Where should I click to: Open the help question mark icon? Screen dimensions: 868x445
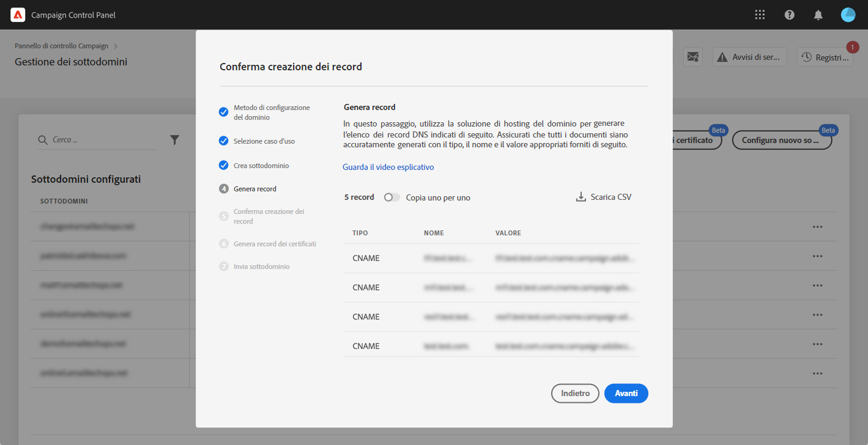pyautogui.click(x=790, y=15)
